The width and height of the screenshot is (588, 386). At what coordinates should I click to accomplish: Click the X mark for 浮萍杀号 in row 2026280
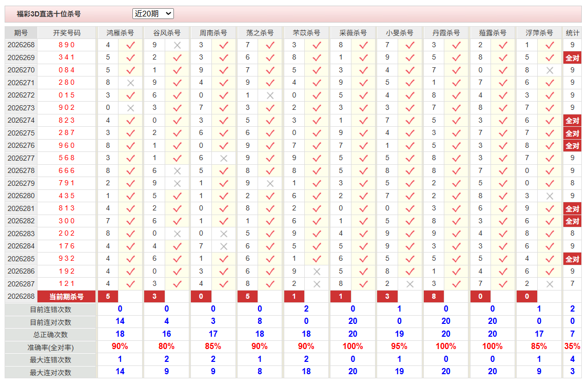click(550, 196)
